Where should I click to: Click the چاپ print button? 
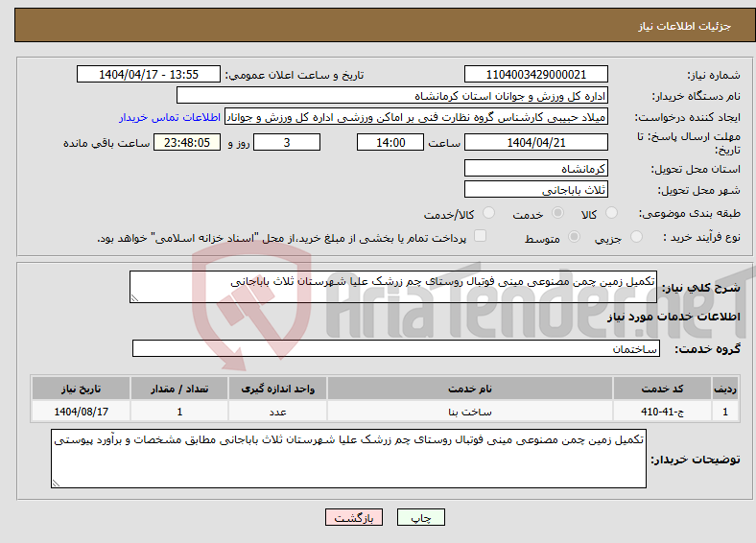point(421,517)
